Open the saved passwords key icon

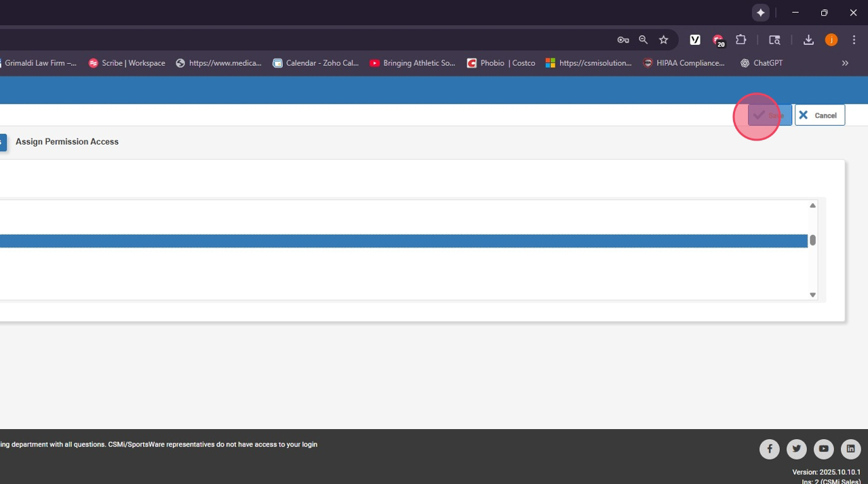pos(623,40)
